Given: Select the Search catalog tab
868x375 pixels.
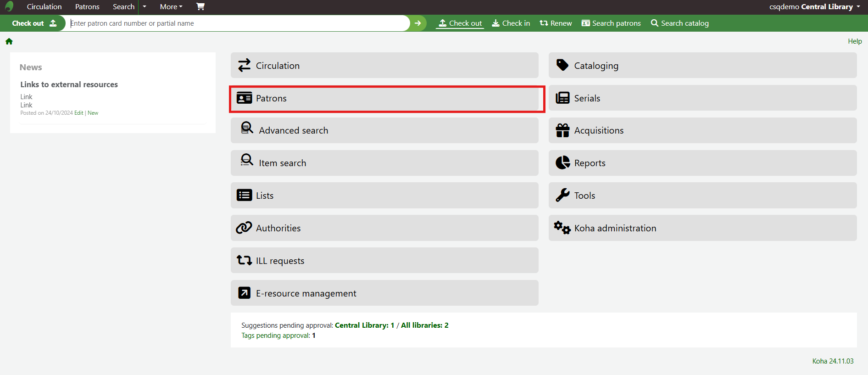Looking at the screenshot, I should (679, 23).
